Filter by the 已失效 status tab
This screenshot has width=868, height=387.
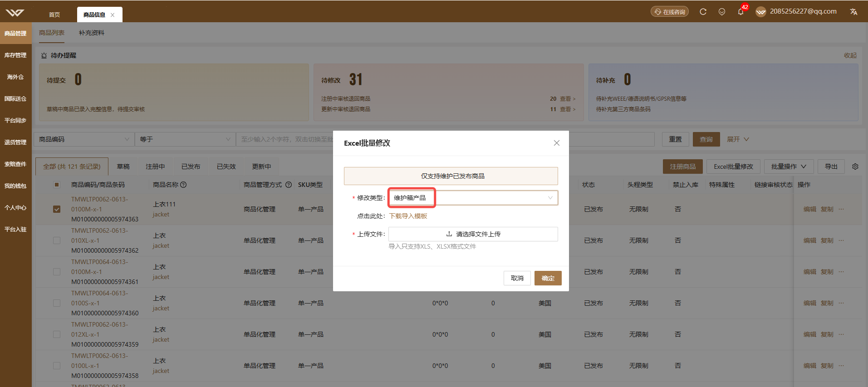point(226,167)
